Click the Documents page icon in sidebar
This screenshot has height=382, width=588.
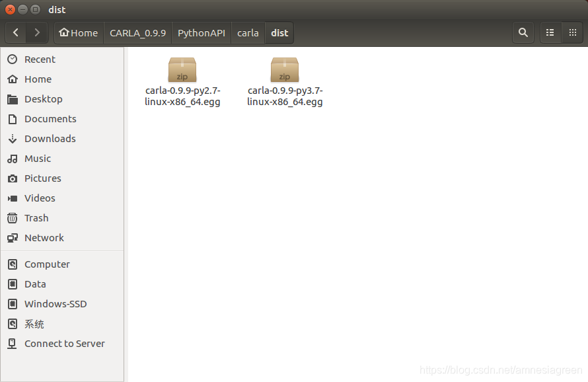[13, 119]
